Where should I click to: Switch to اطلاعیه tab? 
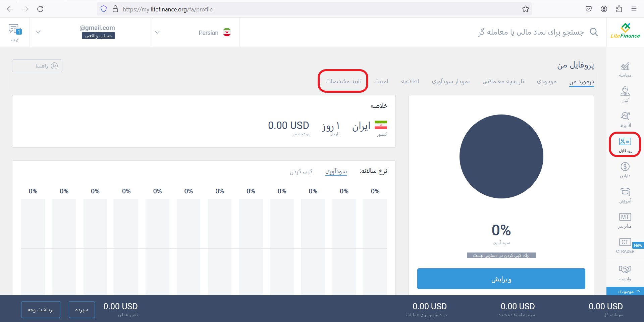[410, 82]
